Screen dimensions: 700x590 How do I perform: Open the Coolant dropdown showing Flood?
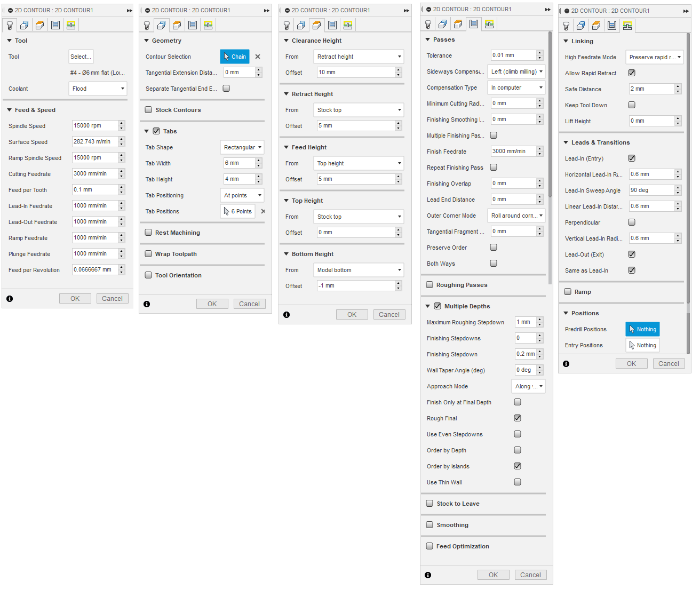(98, 89)
